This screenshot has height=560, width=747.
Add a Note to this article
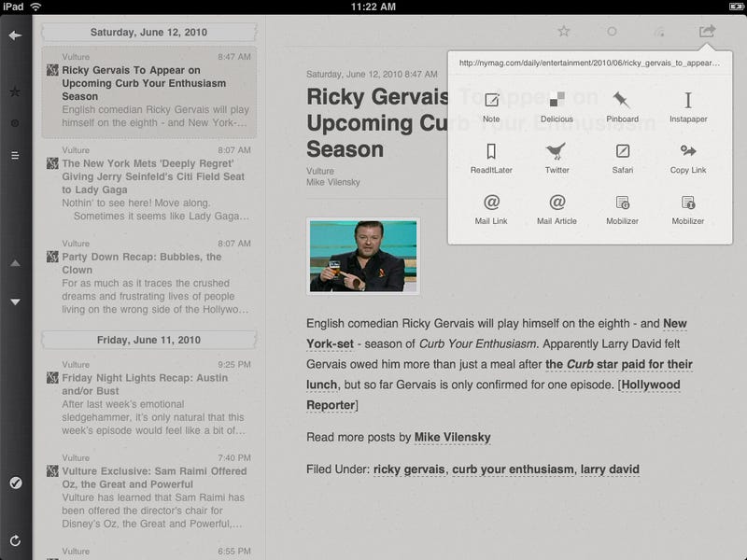491,107
